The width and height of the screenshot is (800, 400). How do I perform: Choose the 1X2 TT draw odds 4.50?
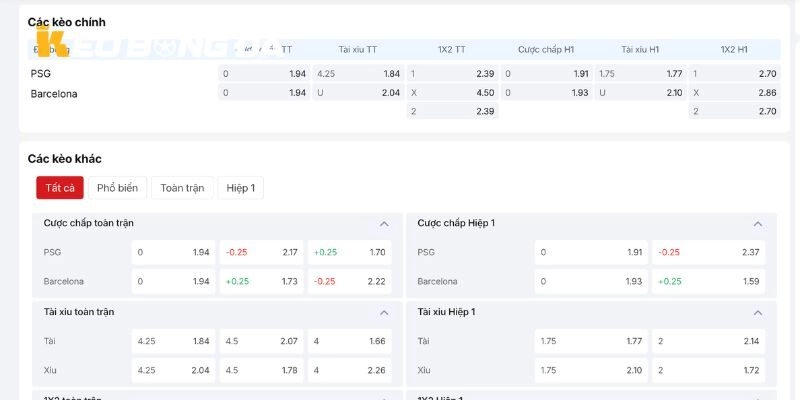[453, 92]
